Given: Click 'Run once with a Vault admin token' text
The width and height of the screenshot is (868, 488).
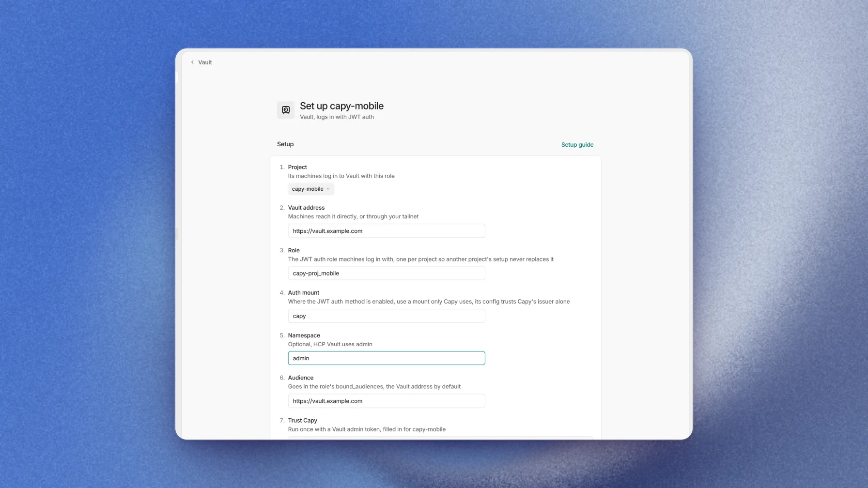Looking at the screenshot, I should coord(367,429).
